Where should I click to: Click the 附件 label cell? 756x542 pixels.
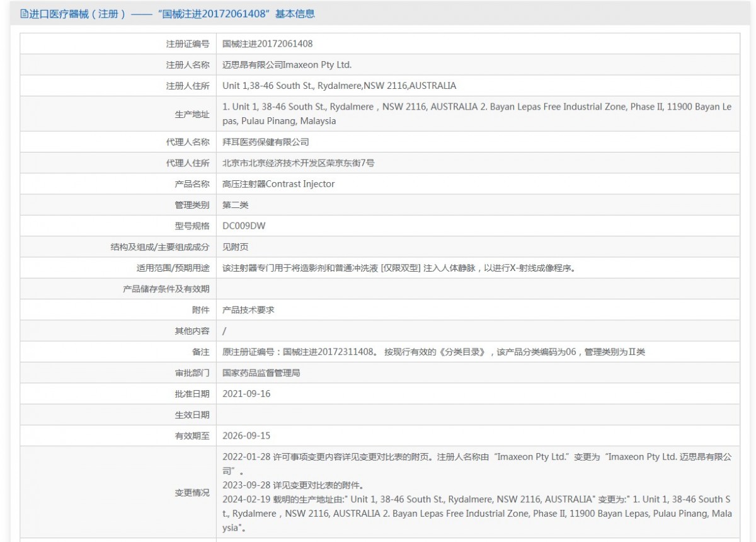118,309
